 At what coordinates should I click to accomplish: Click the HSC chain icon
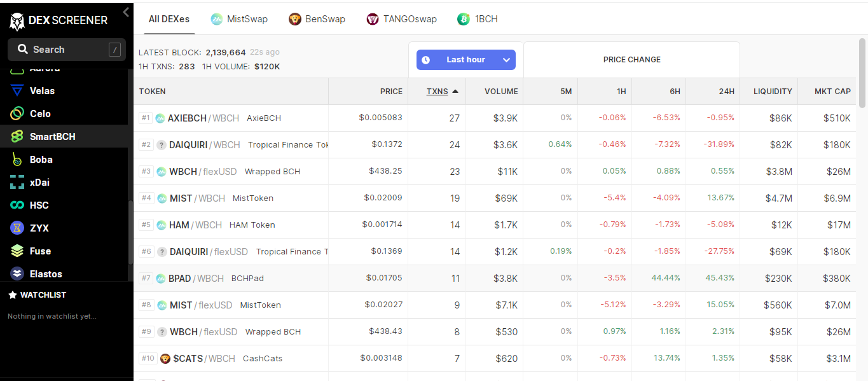click(17, 205)
